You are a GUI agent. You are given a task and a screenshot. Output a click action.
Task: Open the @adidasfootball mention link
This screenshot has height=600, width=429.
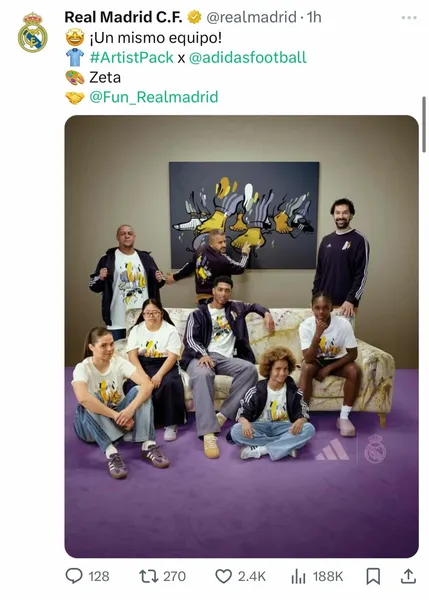pos(248,57)
